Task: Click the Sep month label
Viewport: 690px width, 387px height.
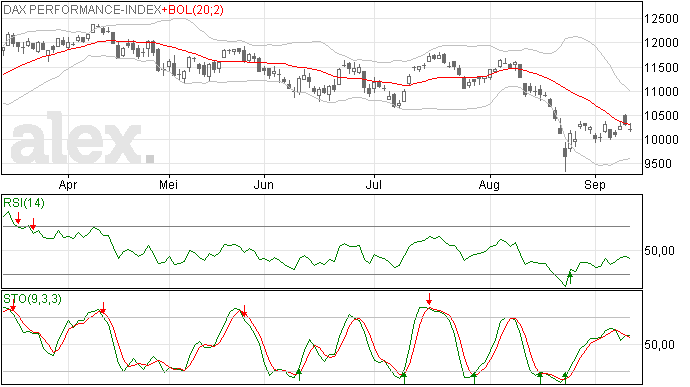Action: pyautogui.click(x=595, y=185)
